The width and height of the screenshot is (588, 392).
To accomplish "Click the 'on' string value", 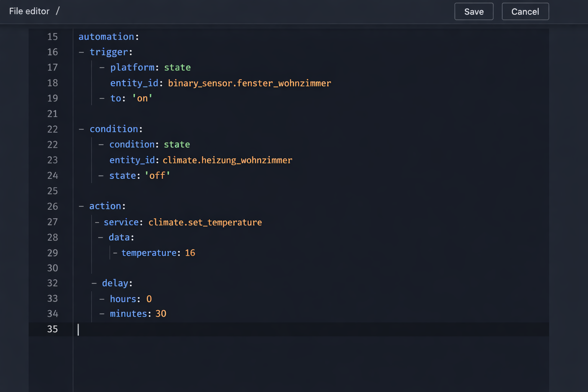I will [142, 98].
